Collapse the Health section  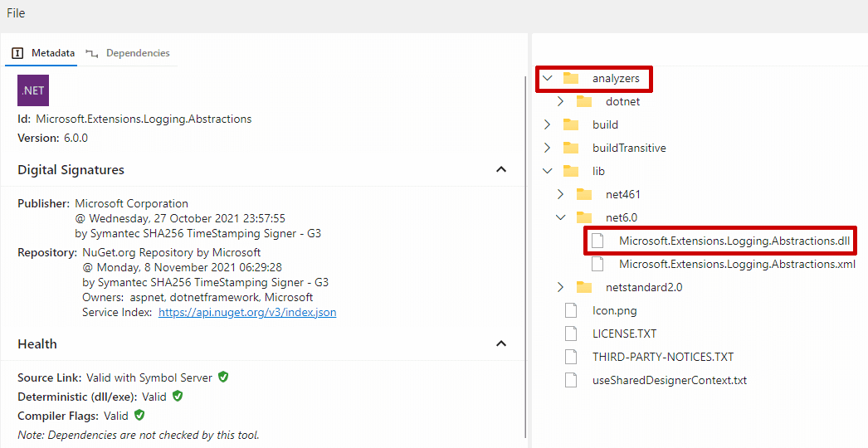[x=500, y=343]
